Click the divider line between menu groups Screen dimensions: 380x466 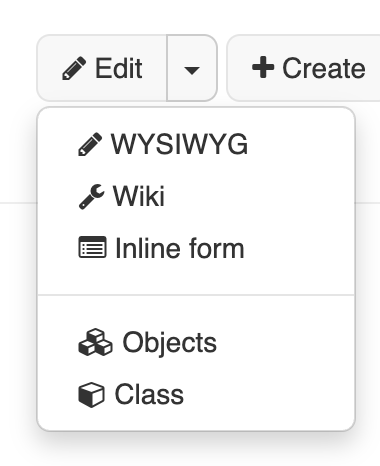pyautogui.click(x=196, y=295)
